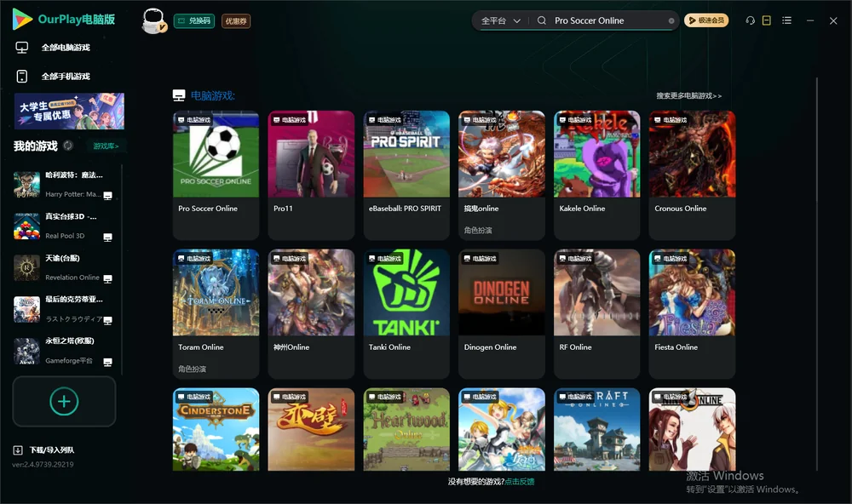The width and height of the screenshot is (852, 504).
Task: Click the plus icon to add game
Action: pos(64,401)
